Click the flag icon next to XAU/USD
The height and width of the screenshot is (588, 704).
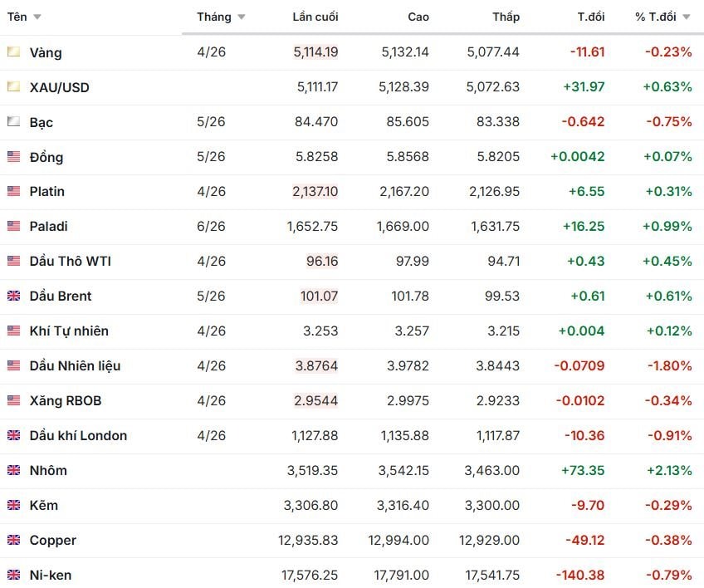tap(13, 87)
